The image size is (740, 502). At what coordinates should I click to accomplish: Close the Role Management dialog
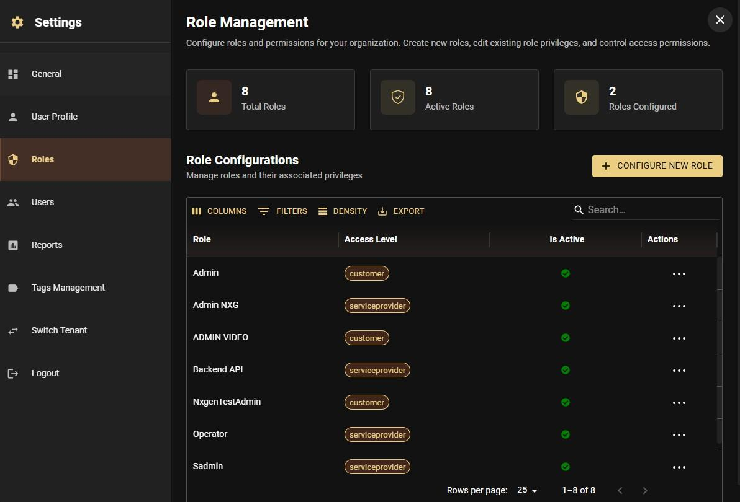[x=720, y=20]
